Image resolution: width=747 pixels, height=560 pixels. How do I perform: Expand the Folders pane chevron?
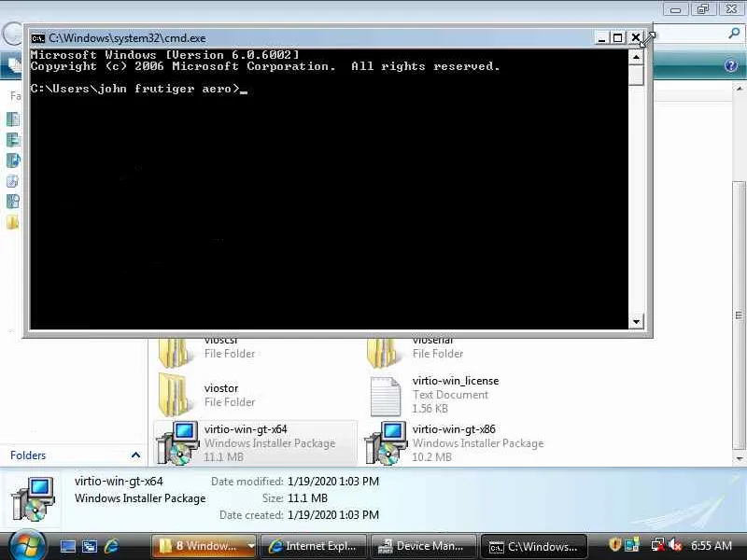(x=135, y=455)
